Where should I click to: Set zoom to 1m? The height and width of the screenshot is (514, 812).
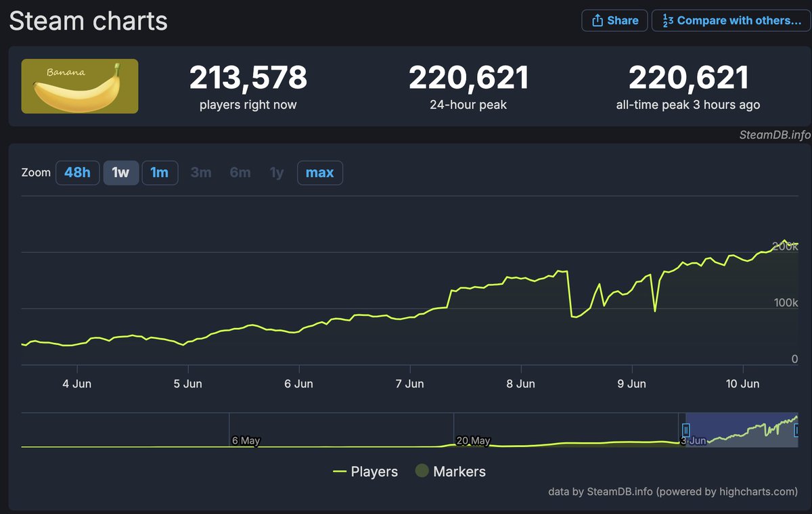(x=160, y=172)
